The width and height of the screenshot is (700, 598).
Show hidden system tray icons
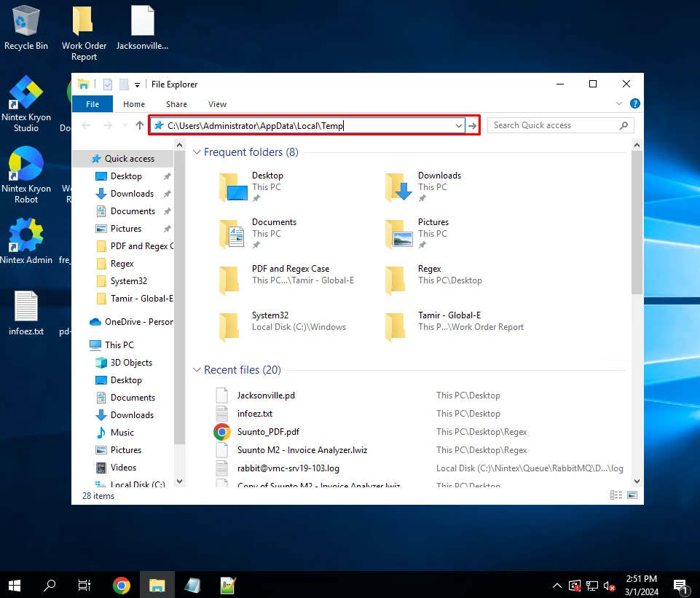pos(557,586)
